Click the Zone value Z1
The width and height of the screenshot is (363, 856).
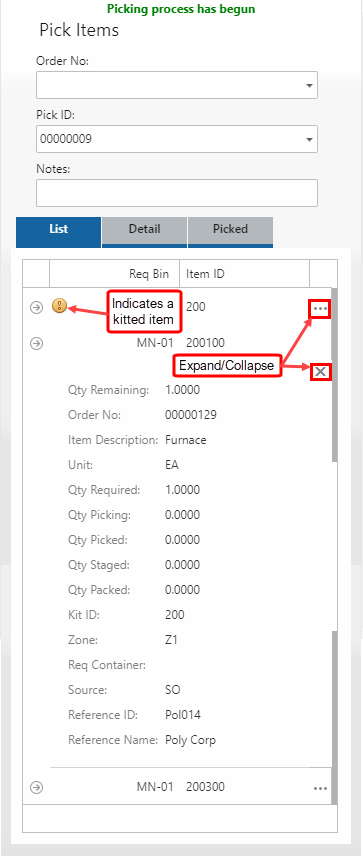[x=171, y=640]
